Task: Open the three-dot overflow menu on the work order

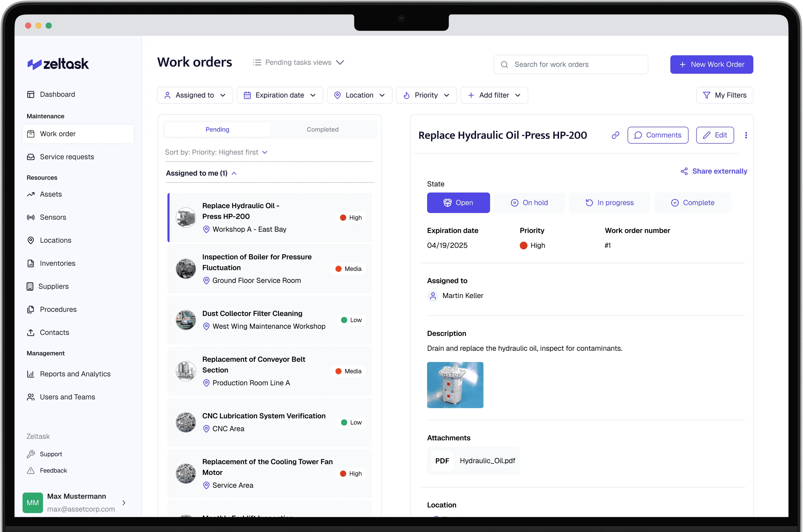Action: (746, 135)
